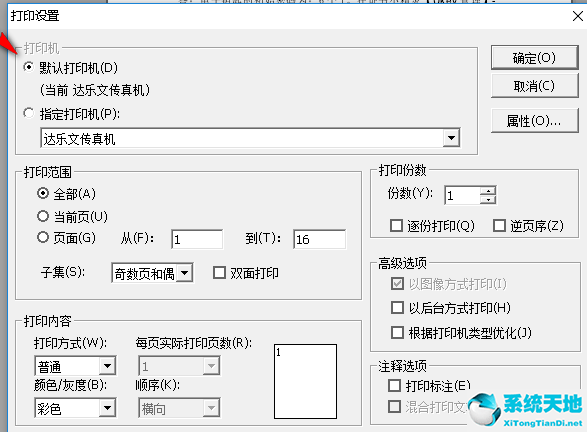Click the 从(F) start page field
This screenshot has width=587, height=432.
coord(197,239)
